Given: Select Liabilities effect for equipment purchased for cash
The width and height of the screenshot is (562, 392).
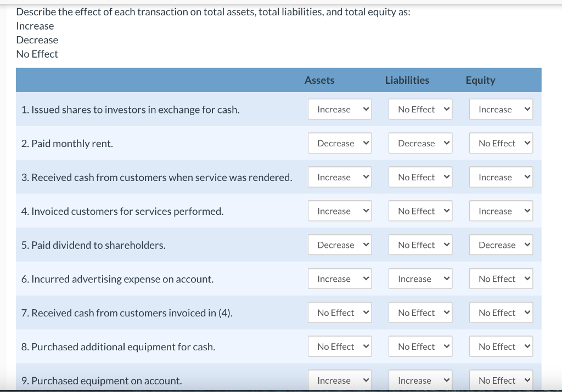Looking at the screenshot, I should click(420, 346).
